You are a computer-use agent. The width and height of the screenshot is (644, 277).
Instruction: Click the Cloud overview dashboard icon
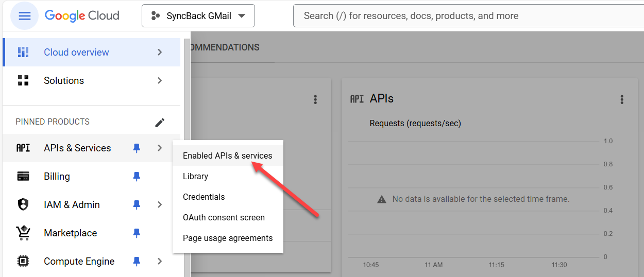tap(23, 52)
